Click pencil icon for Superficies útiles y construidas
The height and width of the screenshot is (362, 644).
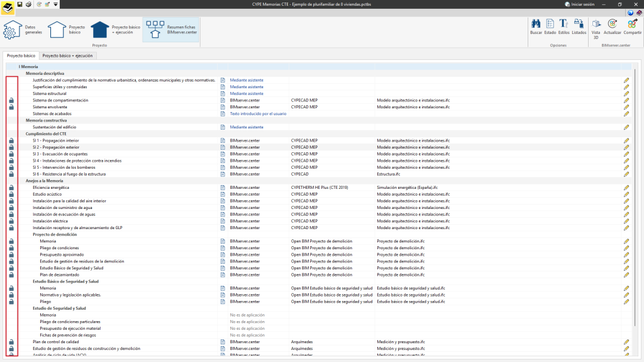tap(626, 87)
